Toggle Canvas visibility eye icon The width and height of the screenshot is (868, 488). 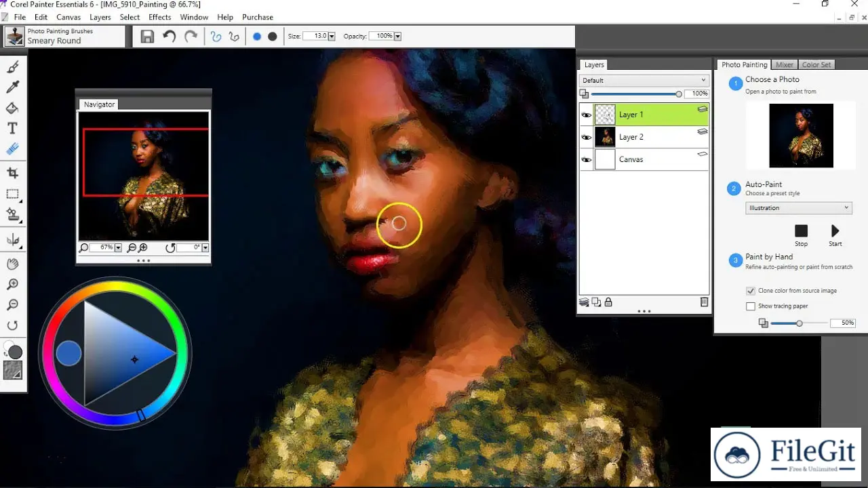[587, 160]
